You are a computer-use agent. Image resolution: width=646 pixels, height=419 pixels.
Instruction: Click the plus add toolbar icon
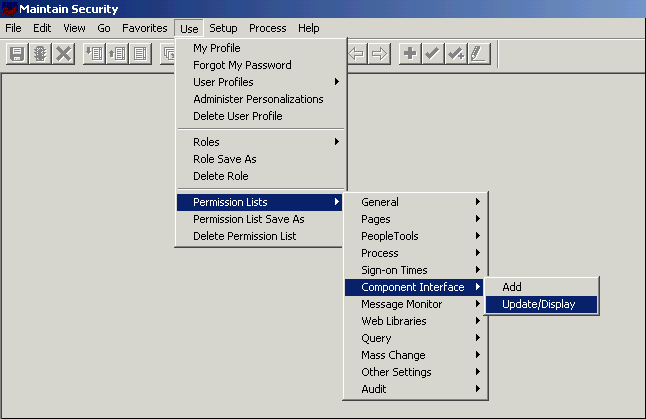point(410,54)
